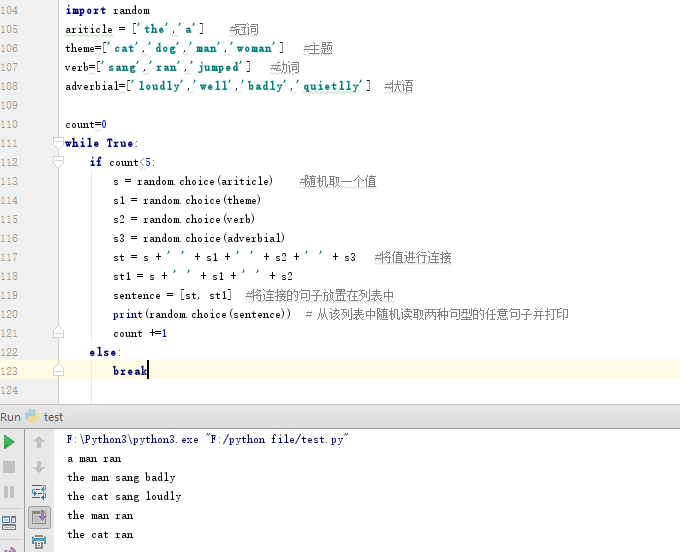Click 'import random' on line 104
The image size is (680, 552).
[108, 10]
